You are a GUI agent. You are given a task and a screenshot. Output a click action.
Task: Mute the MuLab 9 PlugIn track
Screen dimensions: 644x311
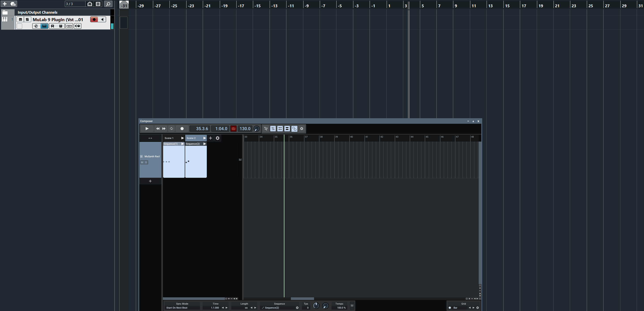21,19
